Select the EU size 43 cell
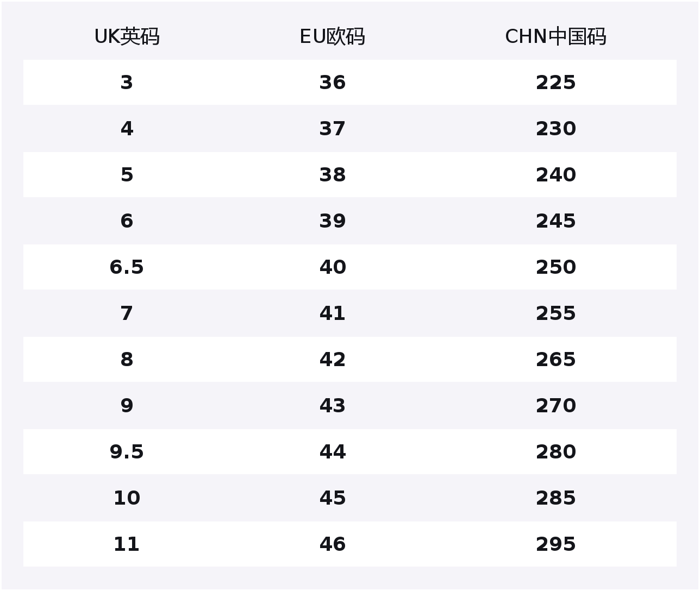The width and height of the screenshot is (700, 591). [332, 406]
